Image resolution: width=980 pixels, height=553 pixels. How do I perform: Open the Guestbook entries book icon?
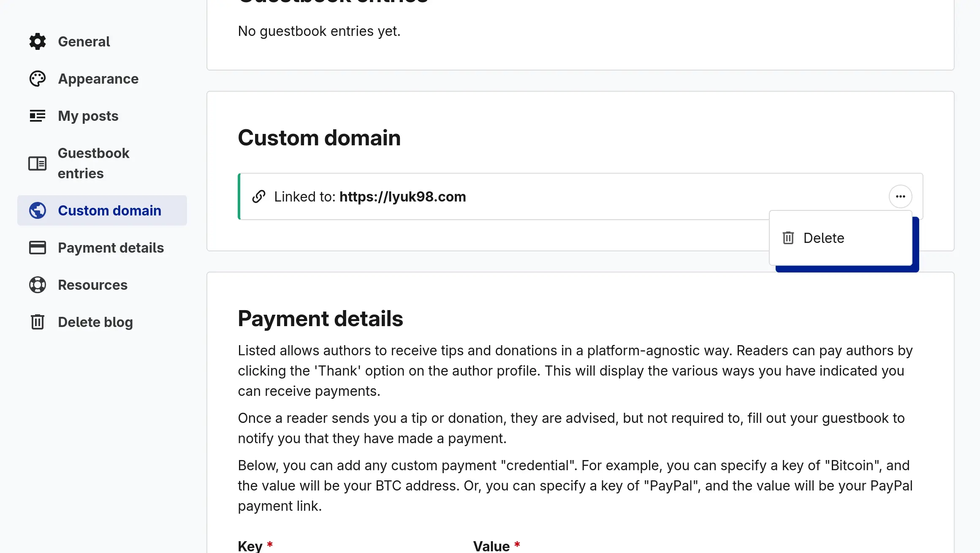click(37, 163)
